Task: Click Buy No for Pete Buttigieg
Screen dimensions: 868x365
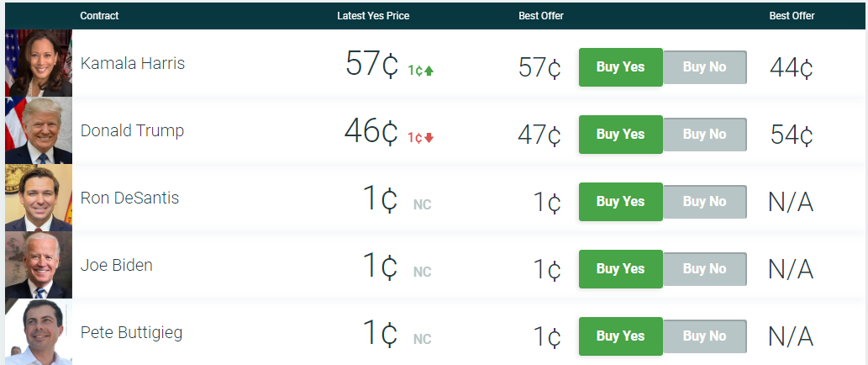Action: click(705, 336)
